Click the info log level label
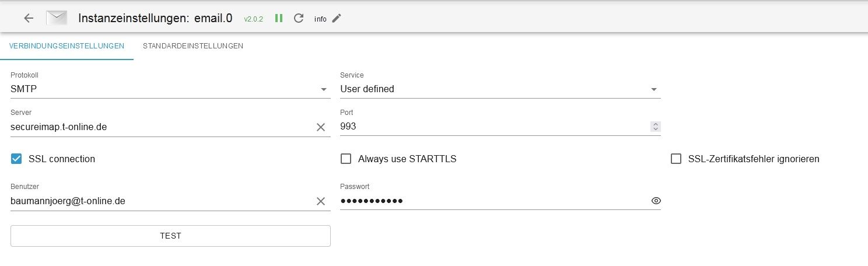Viewport: 868px width, 266px height. (320, 19)
